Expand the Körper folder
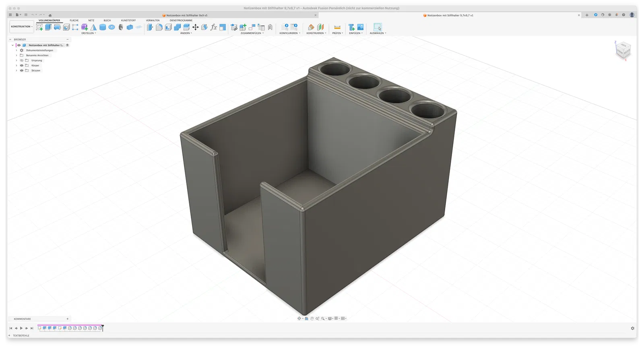This screenshot has width=644, height=347. click(17, 65)
